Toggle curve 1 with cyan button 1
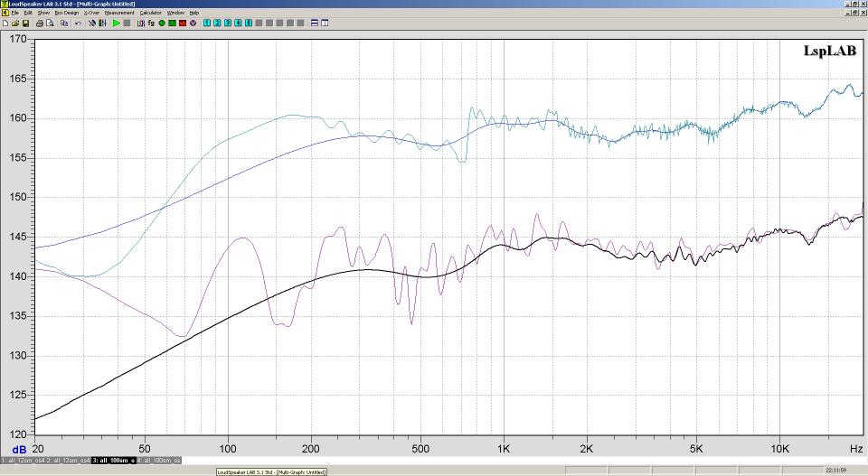 click(x=207, y=23)
